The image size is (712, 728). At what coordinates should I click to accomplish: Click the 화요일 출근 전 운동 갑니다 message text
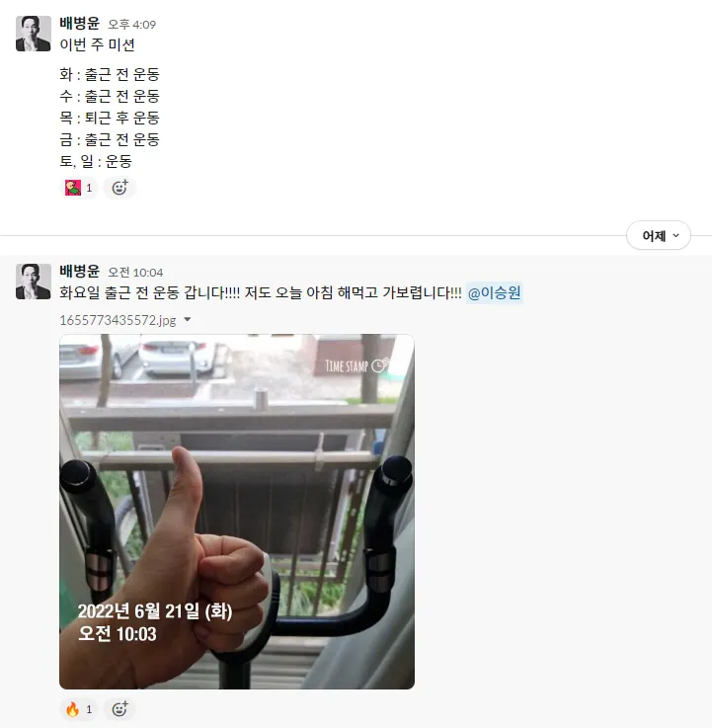[261, 293]
